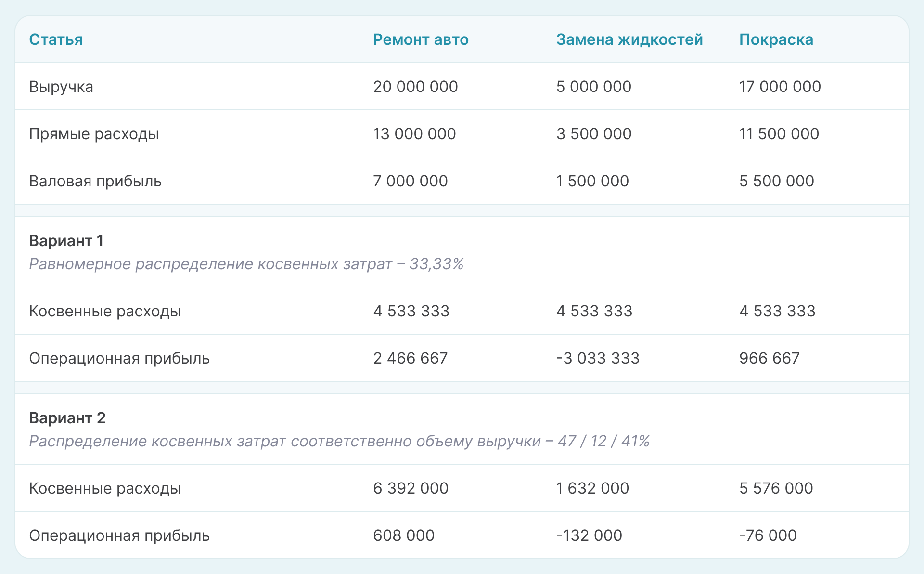This screenshot has width=924, height=574.
Task: Click the «Валовая прибыль» row label
Action: pos(95,181)
